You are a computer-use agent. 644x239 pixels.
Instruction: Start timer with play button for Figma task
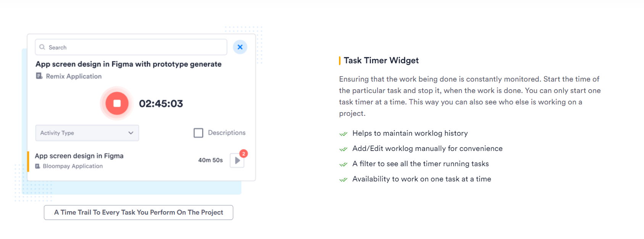(x=237, y=160)
